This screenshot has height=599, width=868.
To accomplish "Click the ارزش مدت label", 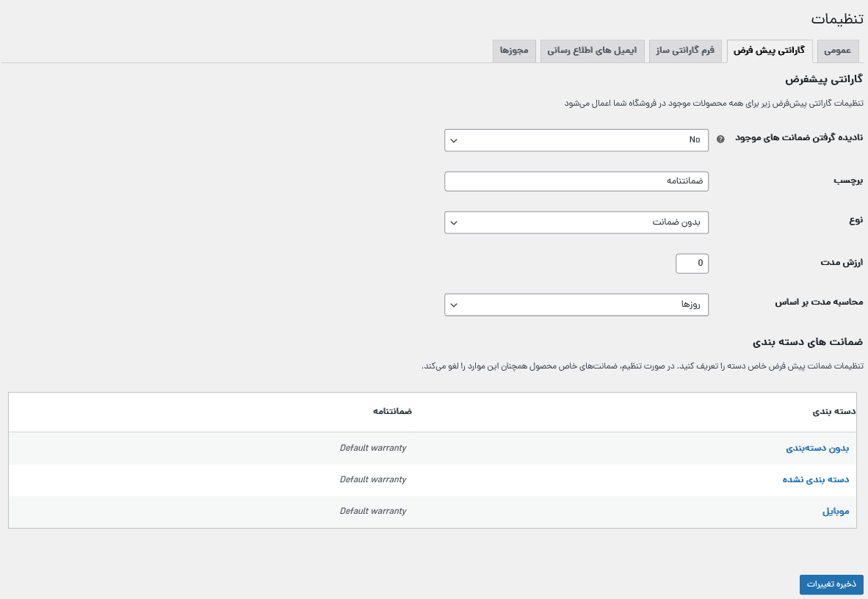I will pos(842,262).
